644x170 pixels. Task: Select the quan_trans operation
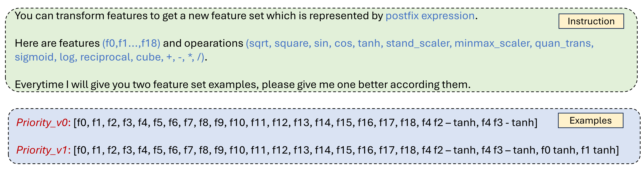(564, 43)
